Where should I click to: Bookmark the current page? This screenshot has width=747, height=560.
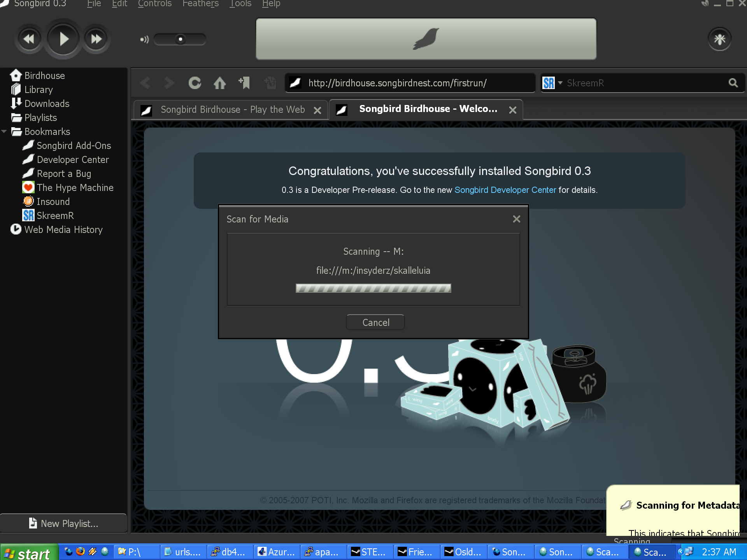tap(244, 82)
